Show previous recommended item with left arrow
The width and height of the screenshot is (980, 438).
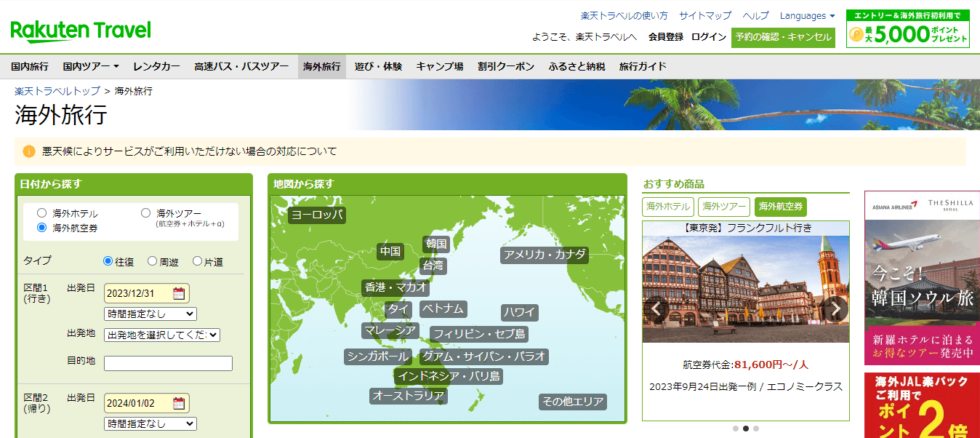(x=656, y=308)
